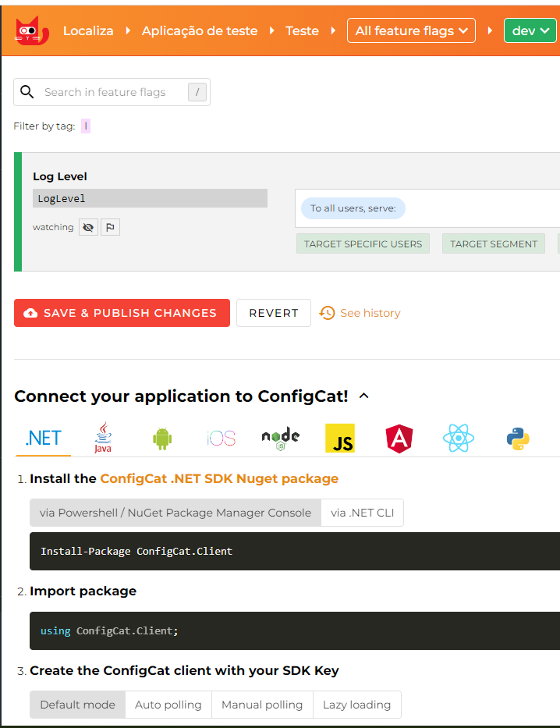This screenshot has width=560, height=728.
Task: Select the React SDK icon
Action: (x=459, y=438)
